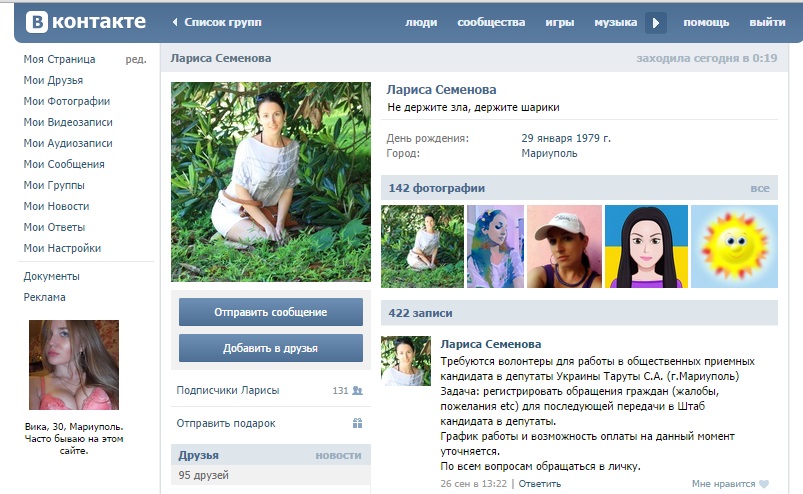This screenshot has height=494, width=803.
Task: Click the post author name Лариса Семенова
Action: [x=491, y=344]
